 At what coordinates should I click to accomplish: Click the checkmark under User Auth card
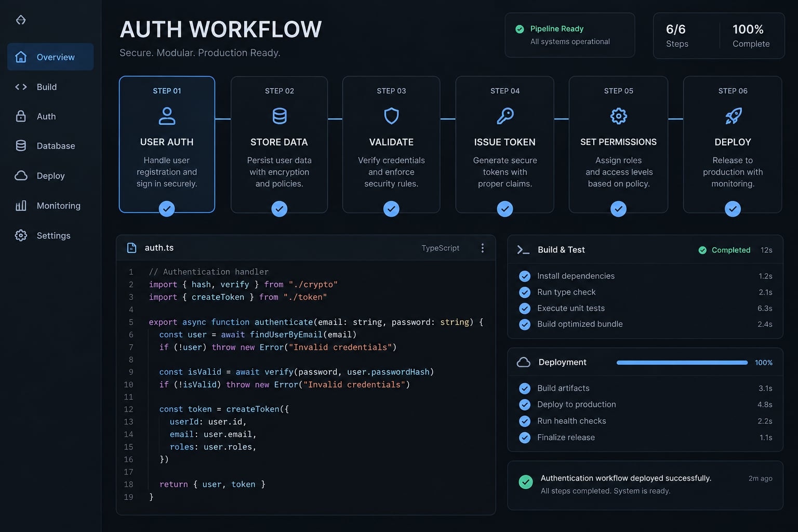pos(167,209)
